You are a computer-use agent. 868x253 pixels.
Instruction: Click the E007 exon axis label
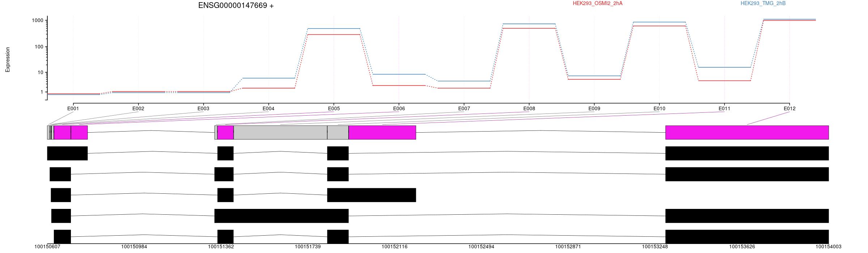point(464,108)
